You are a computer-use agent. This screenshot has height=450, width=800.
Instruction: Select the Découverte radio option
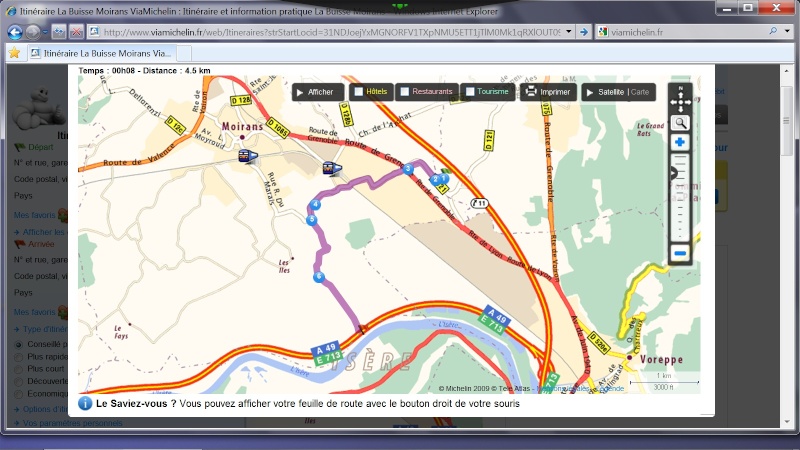point(19,381)
